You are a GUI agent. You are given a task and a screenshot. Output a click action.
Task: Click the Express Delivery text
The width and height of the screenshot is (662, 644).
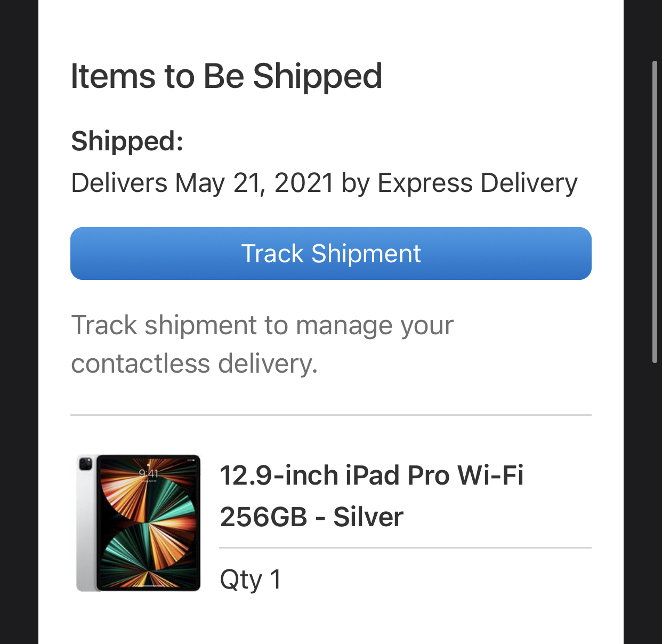pyautogui.click(x=477, y=183)
